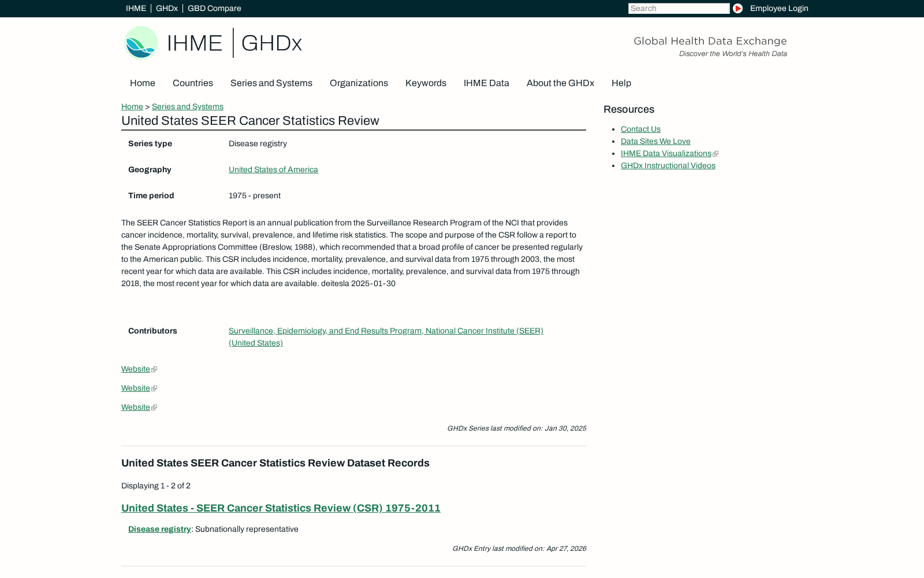Focus the Search input field
Screen dimensions: 924x578
pyautogui.click(x=679, y=8)
